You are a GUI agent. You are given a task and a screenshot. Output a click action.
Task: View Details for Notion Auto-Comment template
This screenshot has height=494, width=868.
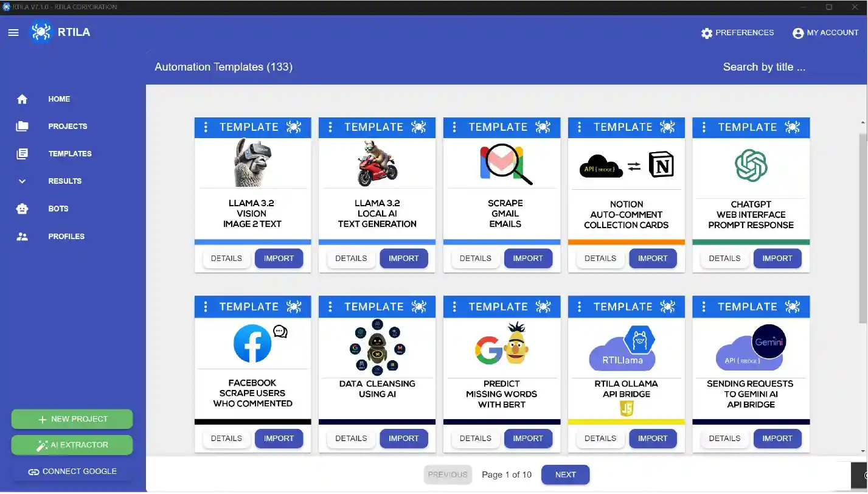pos(600,259)
